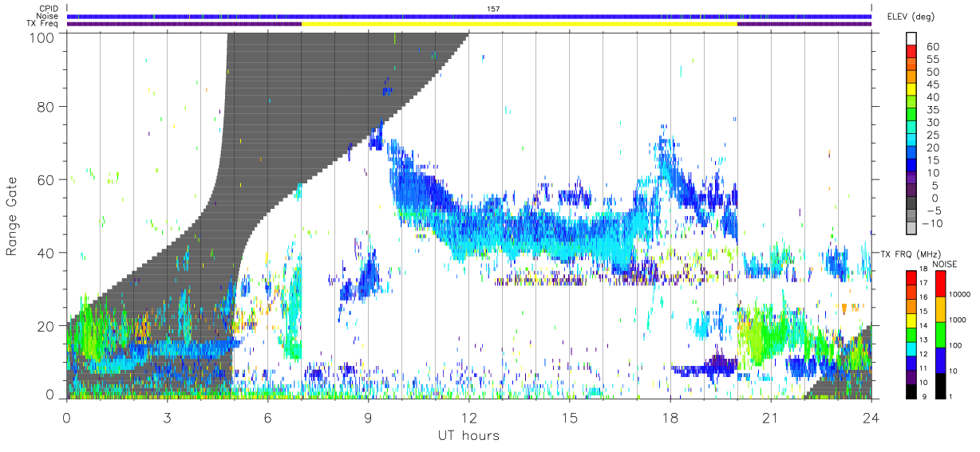Select the yellow segment of the TX Freq strip
980x452 pixels.
coord(519,24)
